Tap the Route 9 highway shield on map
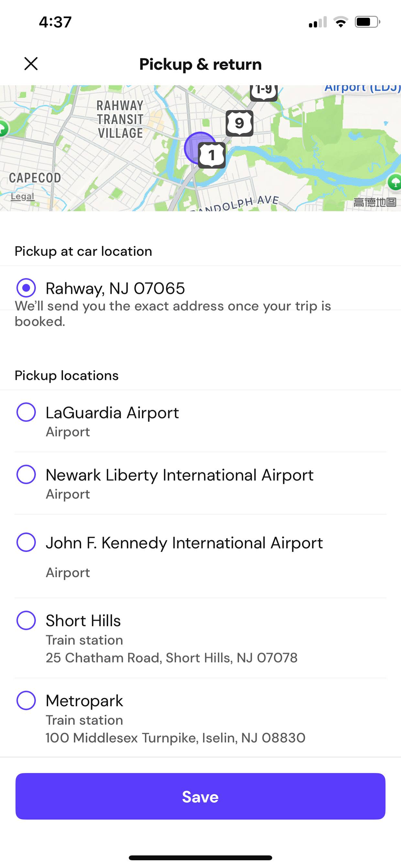The height and width of the screenshot is (868, 401). pyautogui.click(x=239, y=123)
